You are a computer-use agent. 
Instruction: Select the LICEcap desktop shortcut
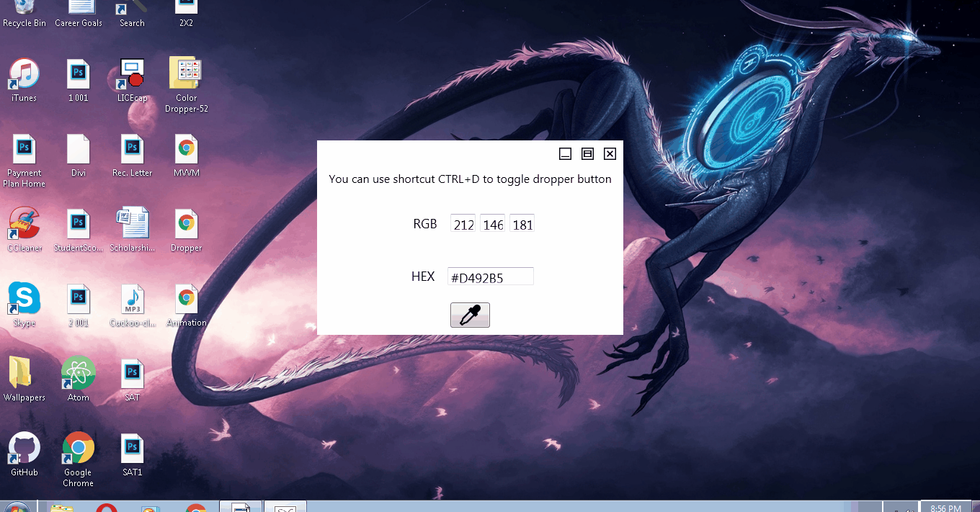coord(132,81)
